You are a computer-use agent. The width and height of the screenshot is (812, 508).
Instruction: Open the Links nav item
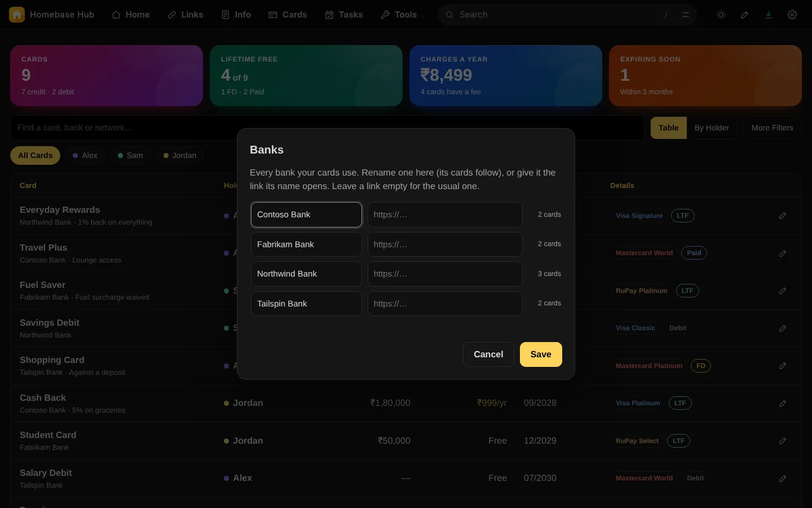[186, 15]
